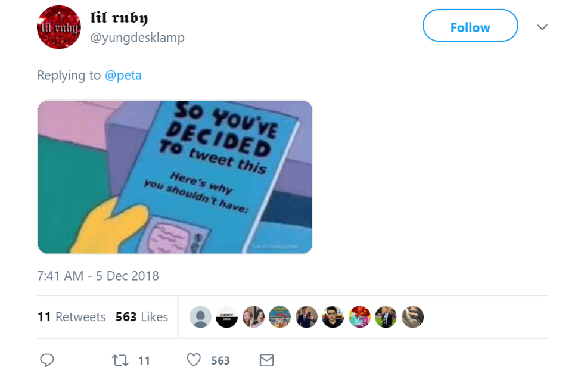Open the tweet options chevron dropdown
584x392 pixels.
pos(542,27)
